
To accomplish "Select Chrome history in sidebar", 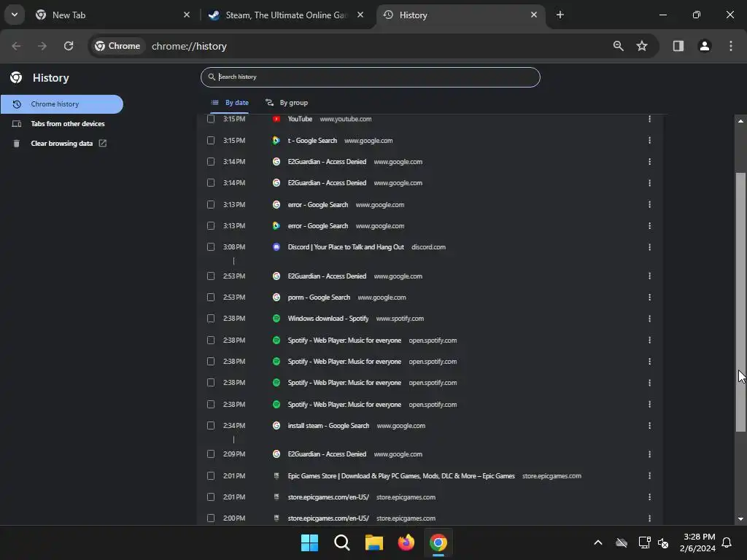I will click(62, 104).
